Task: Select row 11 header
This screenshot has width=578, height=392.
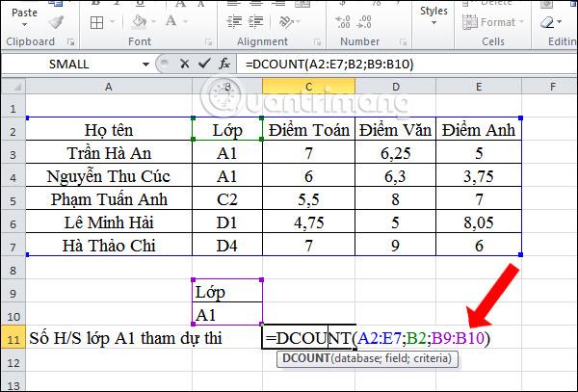Action: (13, 338)
